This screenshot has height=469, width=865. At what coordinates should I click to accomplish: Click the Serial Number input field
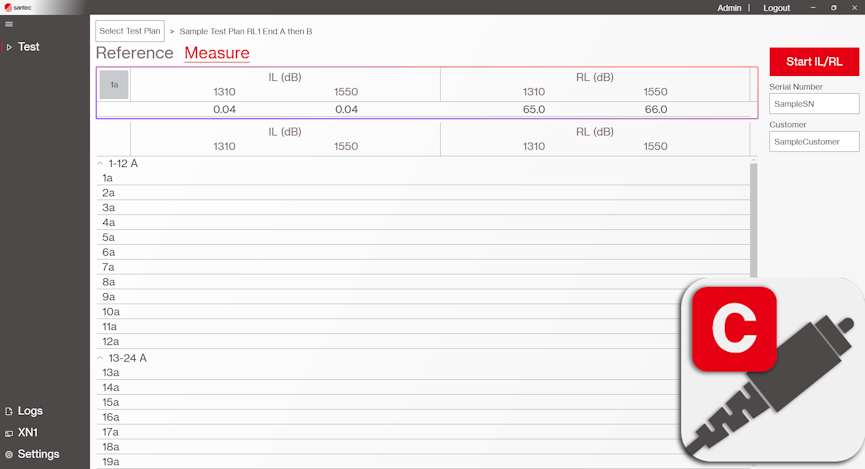pos(814,104)
